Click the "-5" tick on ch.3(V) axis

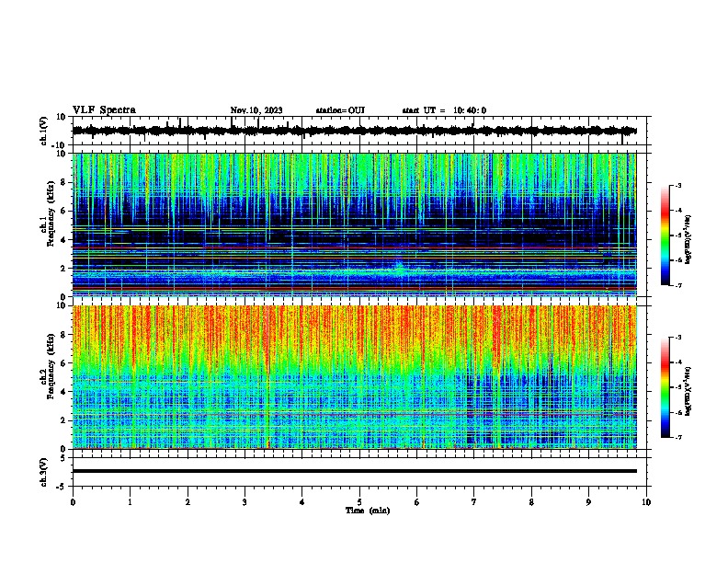(x=62, y=487)
